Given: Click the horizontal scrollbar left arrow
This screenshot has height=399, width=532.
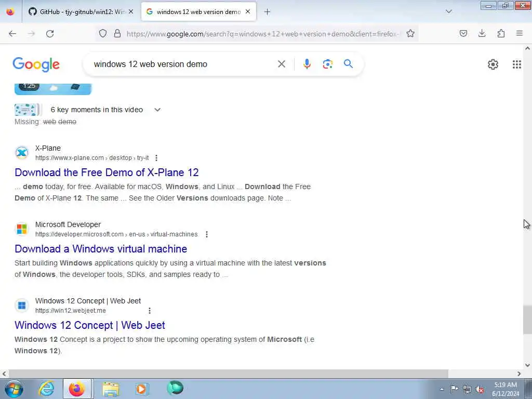Looking at the screenshot, I should [4, 374].
